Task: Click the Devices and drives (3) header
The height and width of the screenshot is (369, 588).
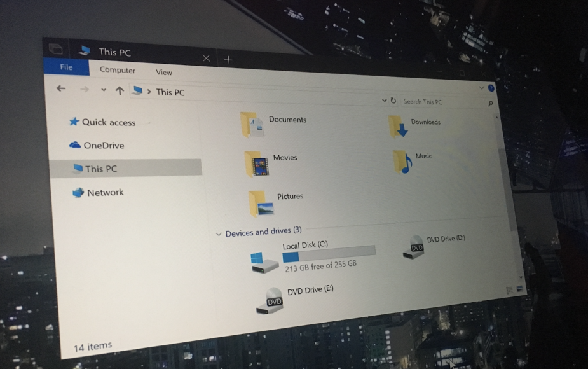Action: (264, 231)
